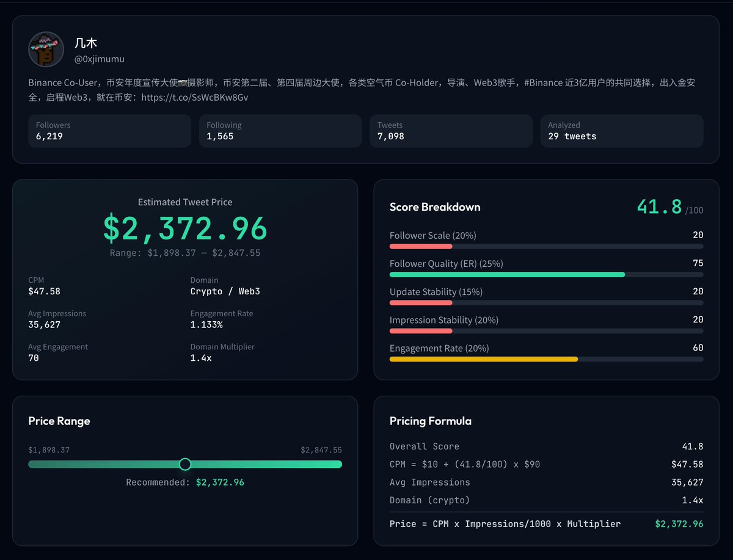Select the Following stat card
The image size is (733, 560).
[280, 131]
